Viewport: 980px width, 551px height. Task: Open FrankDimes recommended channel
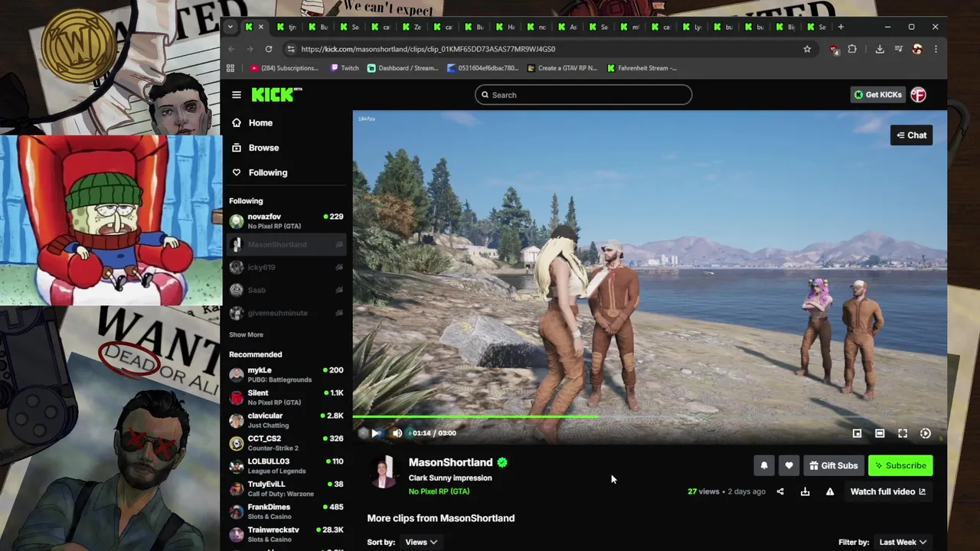[287, 511]
